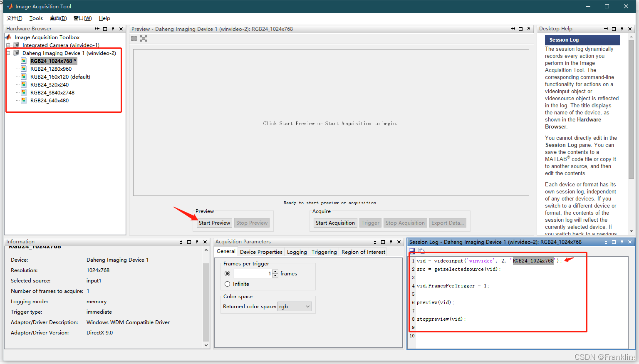This screenshot has height=364, width=639.
Task: Maximize the Preview panel
Action: (x=520, y=29)
